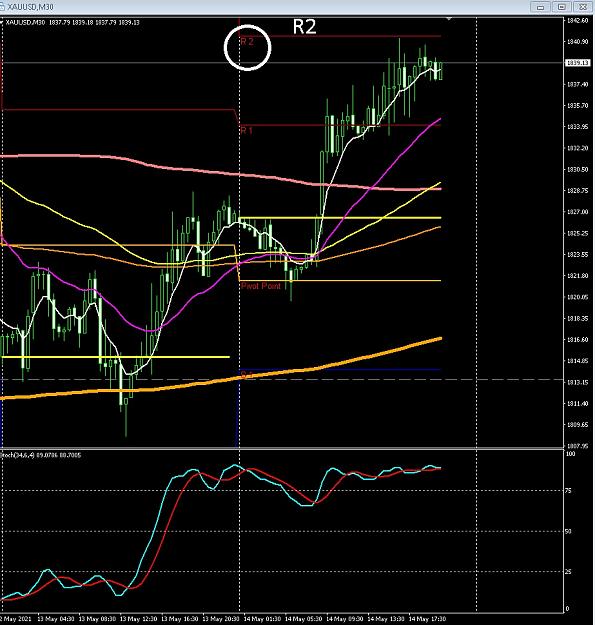
Task: Click the 1842.60 price axis label
Action: tap(577, 20)
